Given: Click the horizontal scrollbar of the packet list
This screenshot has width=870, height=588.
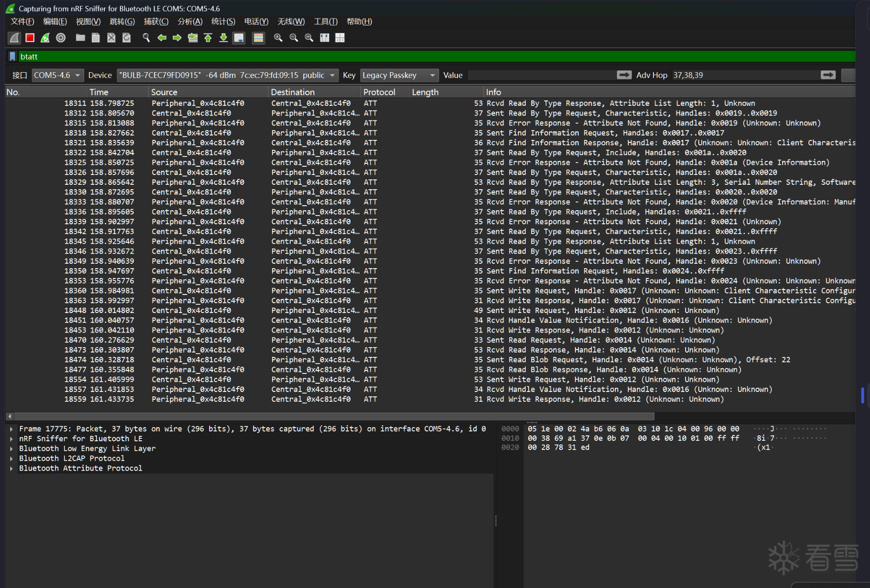Looking at the screenshot, I should point(335,416).
